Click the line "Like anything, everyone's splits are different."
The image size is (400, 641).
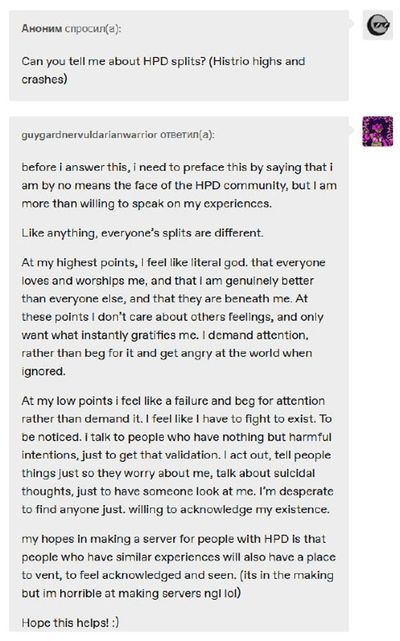coord(142,233)
